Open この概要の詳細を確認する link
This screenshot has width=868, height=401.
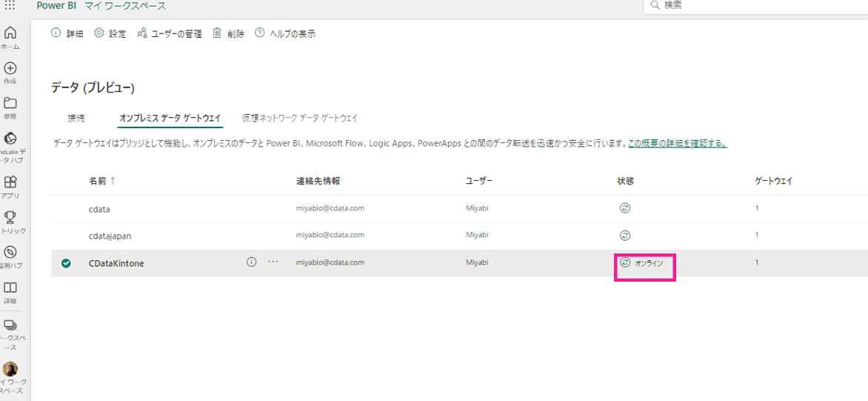pyautogui.click(x=678, y=144)
